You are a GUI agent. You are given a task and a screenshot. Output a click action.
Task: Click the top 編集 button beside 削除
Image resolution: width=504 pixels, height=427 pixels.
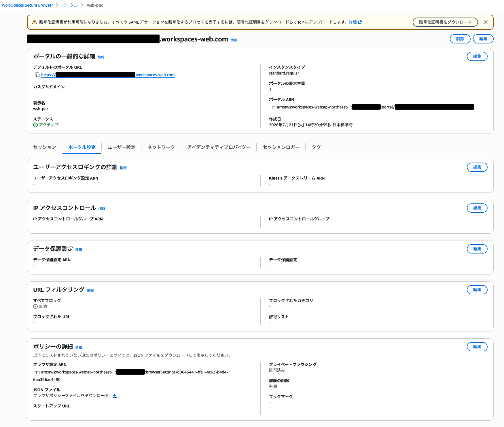pyautogui.click(x=483, y=39)
